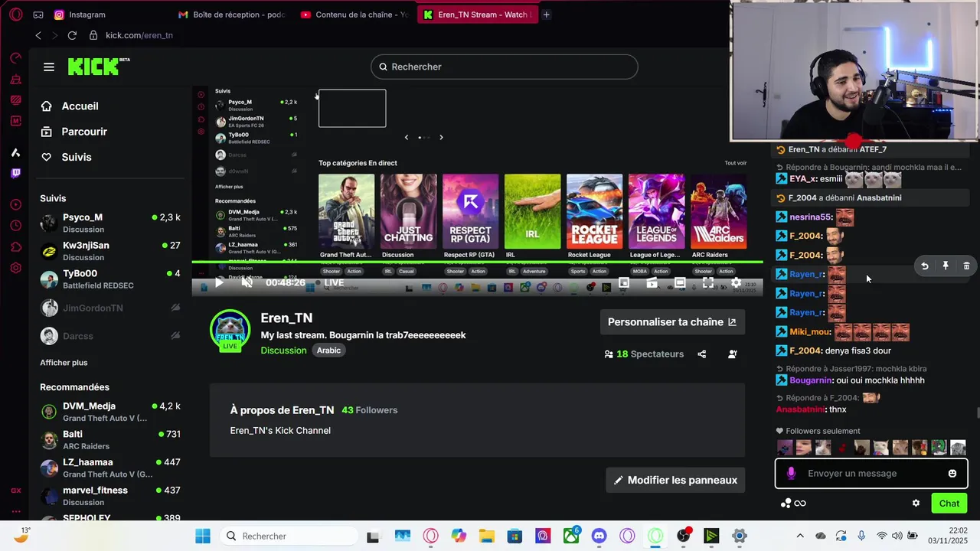Click username Miki_mou in chat
980x551 pixels.
point(810,332)
